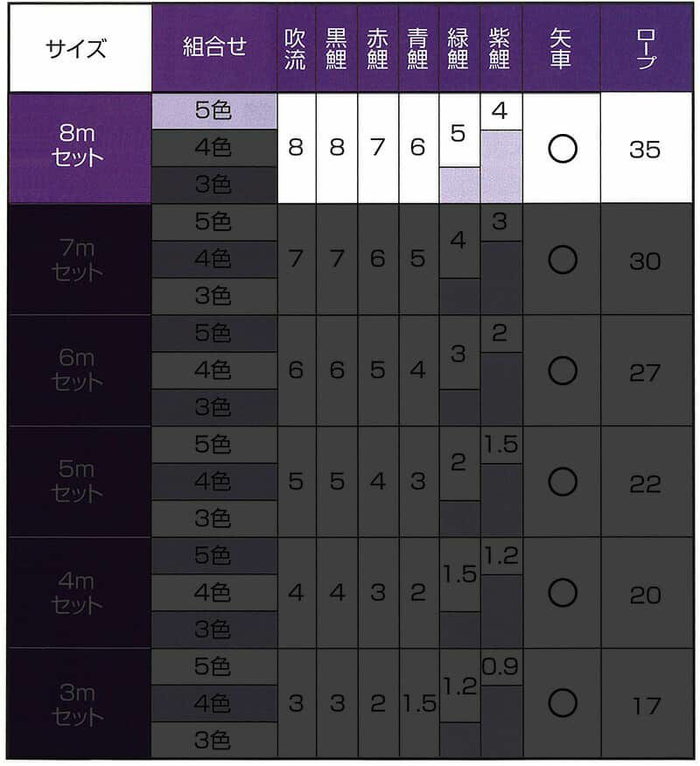Click the 矢車 circle in the 7m set row
700x766 pixels.
(x=562, y=260)
